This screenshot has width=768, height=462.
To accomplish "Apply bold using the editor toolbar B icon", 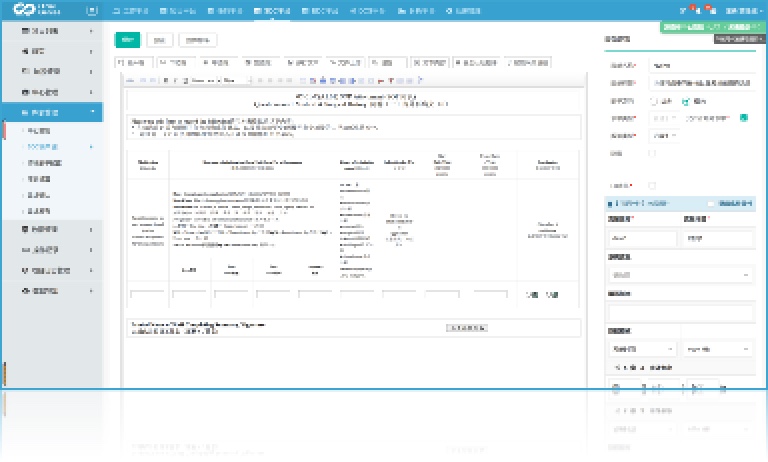I will tap(166, 80).
